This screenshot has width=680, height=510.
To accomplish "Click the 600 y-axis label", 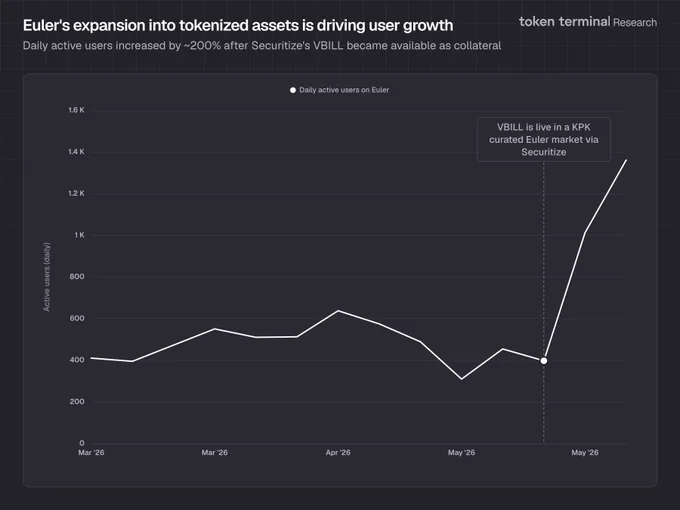I will [77, 318].
